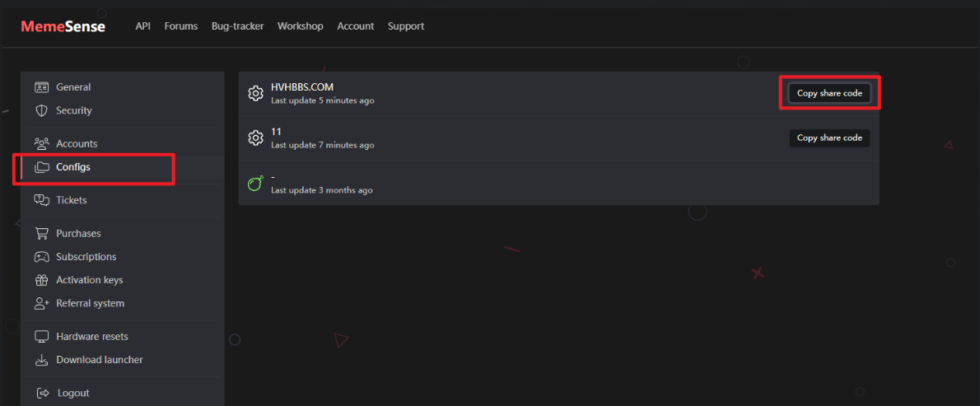The width and height of the screenshot is (980, 406).
Task: Click the Security shield icon in sidebar
Action: pyautogui.click(x=41, y=110)
